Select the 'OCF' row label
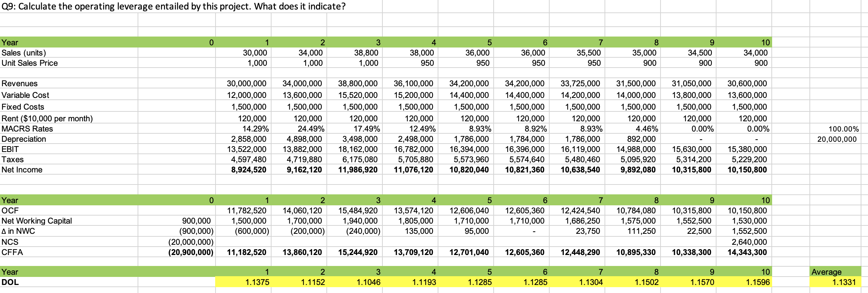Viewport: 868px width, 293px height. [x=10, y=210]
